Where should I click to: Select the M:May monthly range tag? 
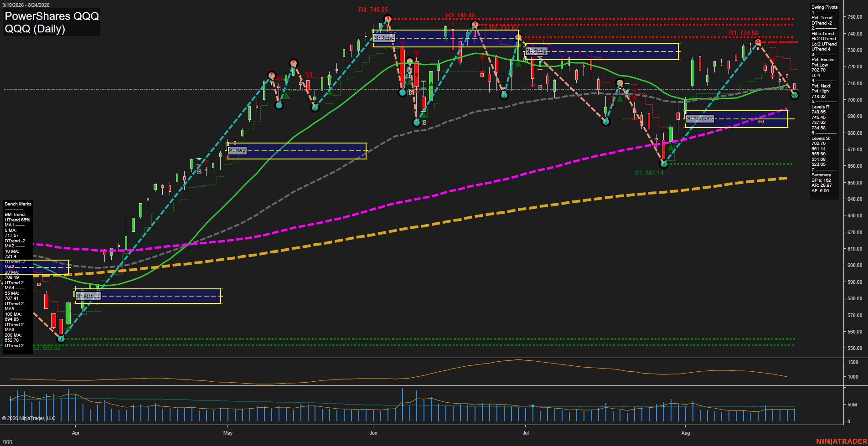click(237, 150)
